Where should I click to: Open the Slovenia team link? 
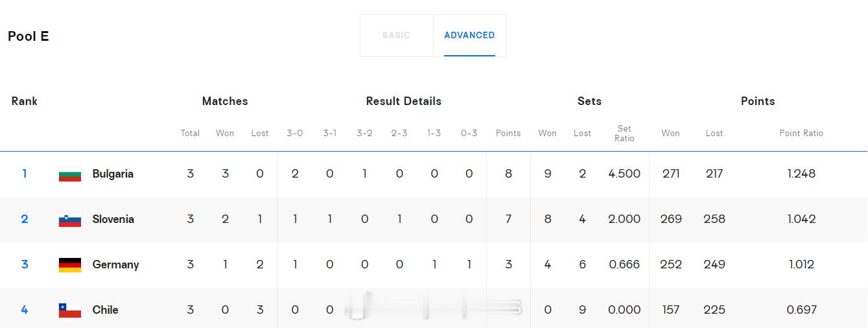pyautogui.click(x=113, y=219)
